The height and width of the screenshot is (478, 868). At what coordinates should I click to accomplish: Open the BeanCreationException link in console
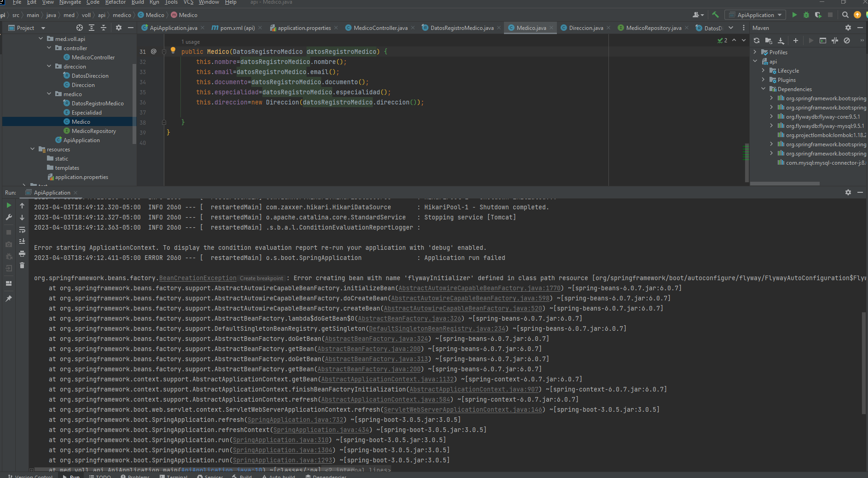pos(197,278)
